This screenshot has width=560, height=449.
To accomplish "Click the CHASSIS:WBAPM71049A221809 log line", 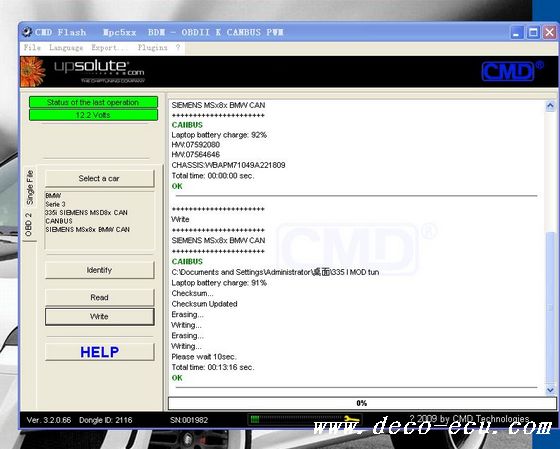I will (228, 165).
